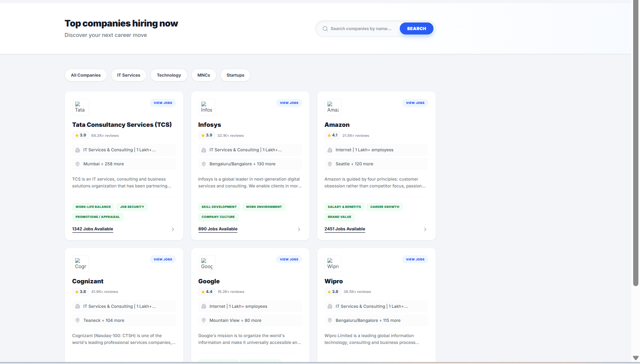Click the page vertical scrollbar thumb

[x=636, y=143]
